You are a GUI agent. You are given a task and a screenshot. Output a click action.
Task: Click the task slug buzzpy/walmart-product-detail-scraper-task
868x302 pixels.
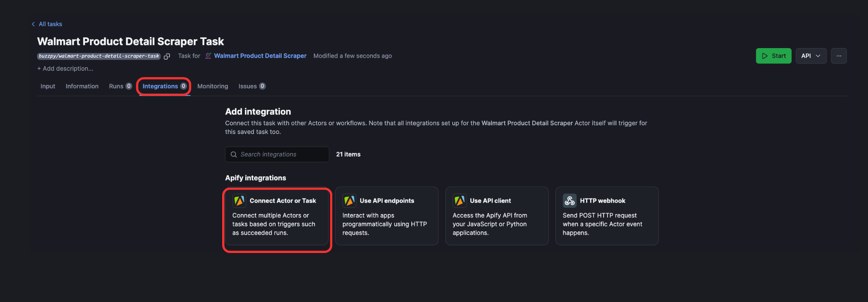[99, 56]
